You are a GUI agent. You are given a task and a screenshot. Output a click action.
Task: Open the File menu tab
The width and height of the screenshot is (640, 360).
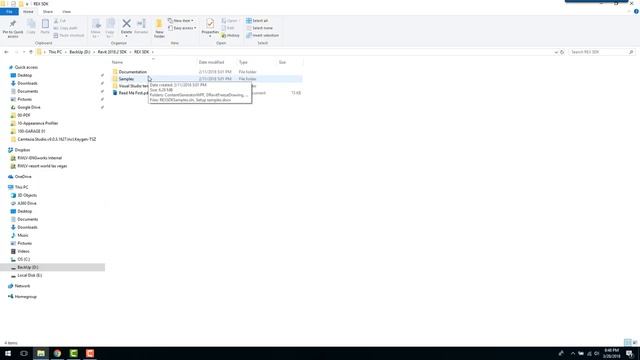pyautogui.click(x=9, y=12)
